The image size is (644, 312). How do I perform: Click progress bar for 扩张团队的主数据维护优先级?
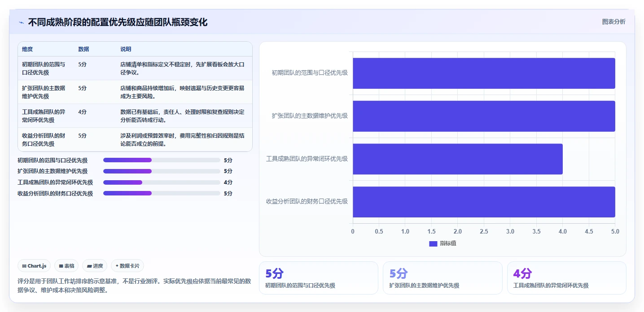coord(162,171)
